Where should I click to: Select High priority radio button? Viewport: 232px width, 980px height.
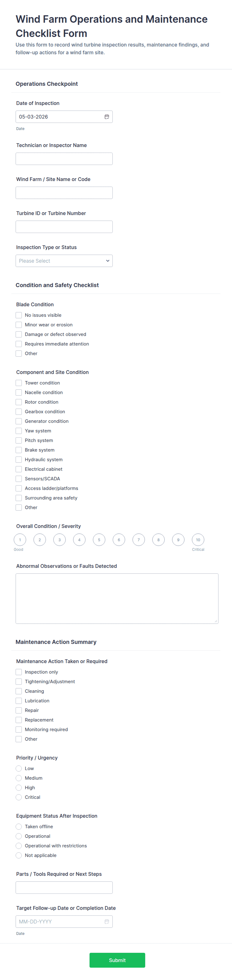(19, 787)
